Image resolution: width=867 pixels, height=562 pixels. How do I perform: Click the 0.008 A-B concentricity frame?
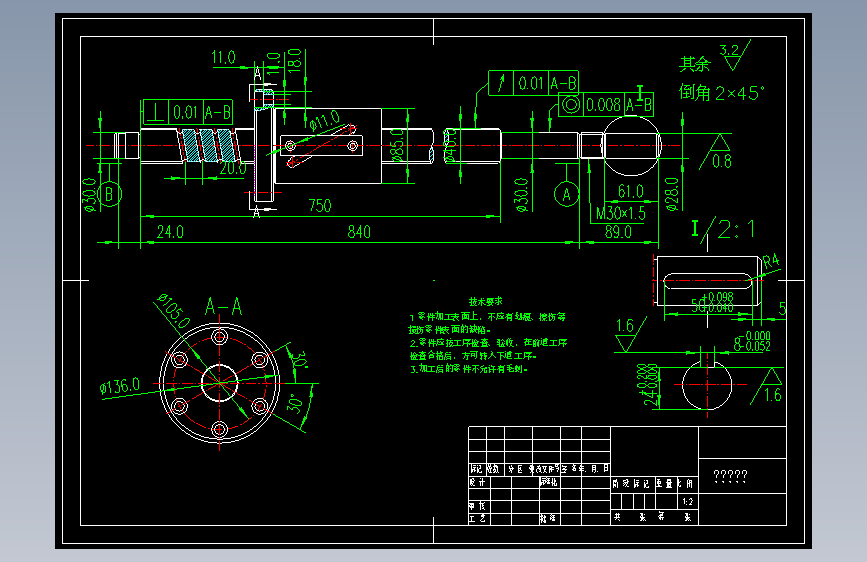coord(606,105)
